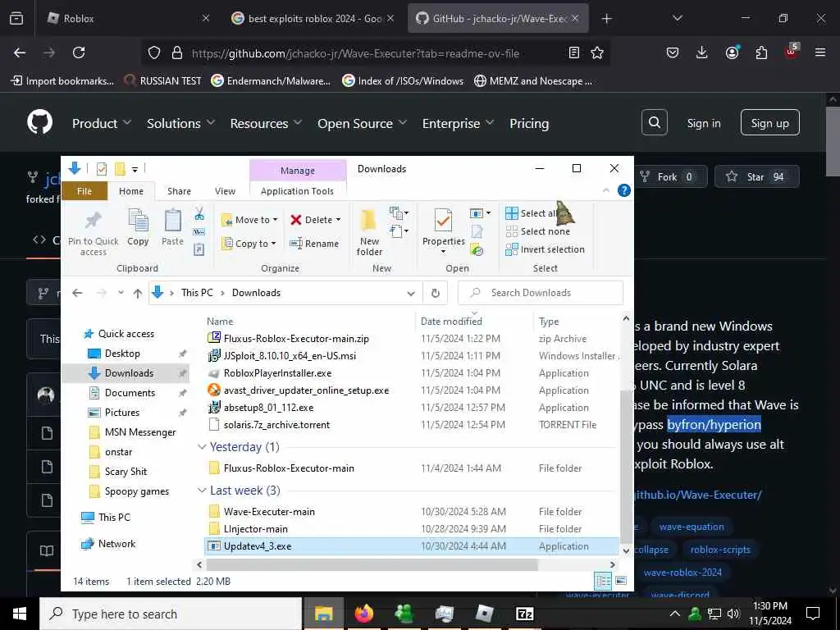Open Firefox Downloads arrow icon
This screenshot has height=630, width=840.
[x=701, y=52]
